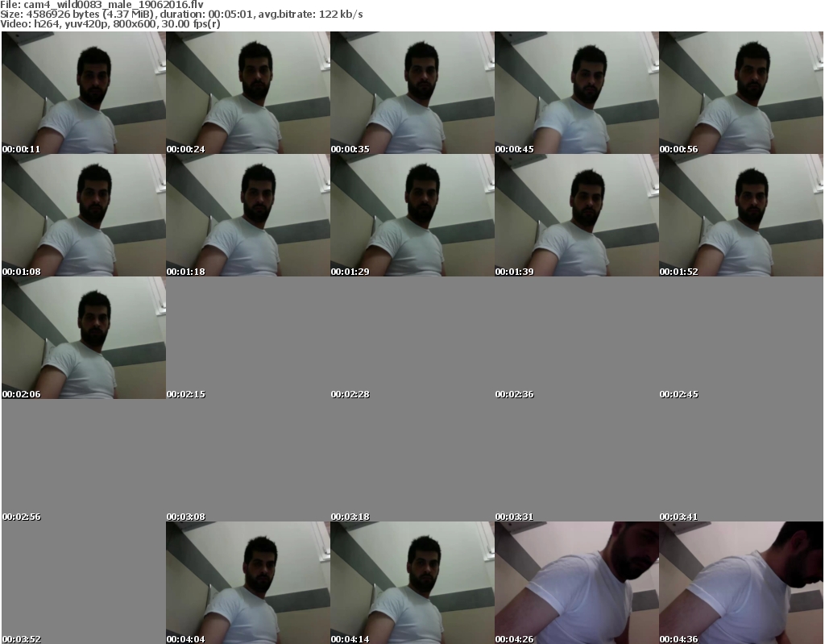Click the 'Size: 4586926 bytes' info line
The image size is (825, 644).
coord(181,15)
